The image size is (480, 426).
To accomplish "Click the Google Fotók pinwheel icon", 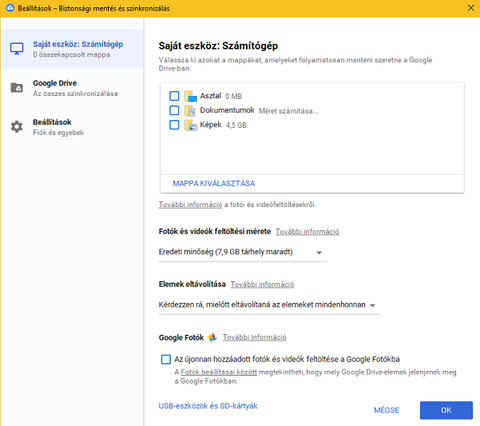I will click(x=212, y=338).
